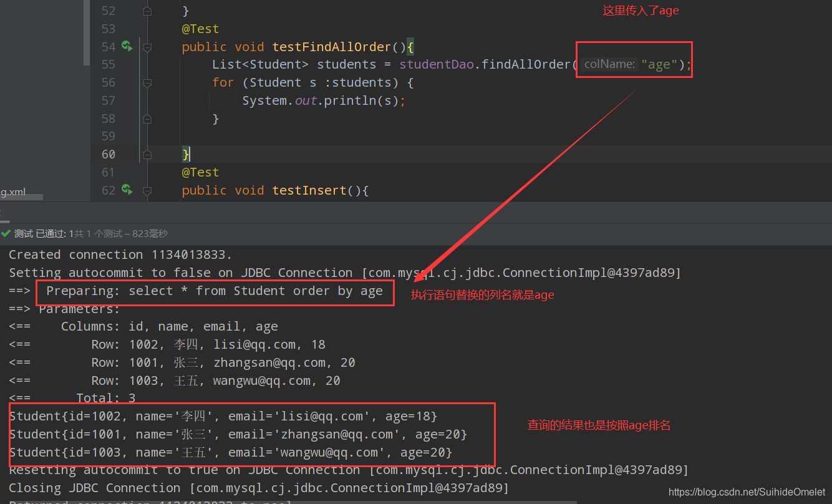
Task: Click the fold end marker at line 52
Action: pyautogui.click(x=147, y=11)
